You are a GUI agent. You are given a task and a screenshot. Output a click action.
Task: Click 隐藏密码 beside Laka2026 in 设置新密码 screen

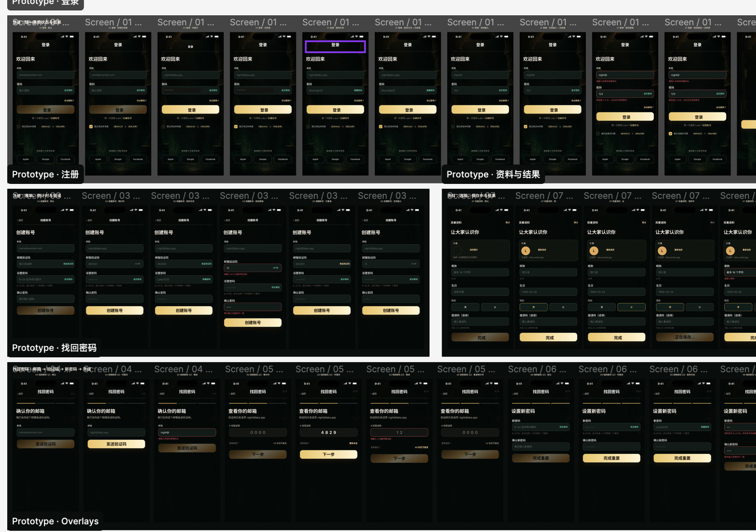coord(705,427)
